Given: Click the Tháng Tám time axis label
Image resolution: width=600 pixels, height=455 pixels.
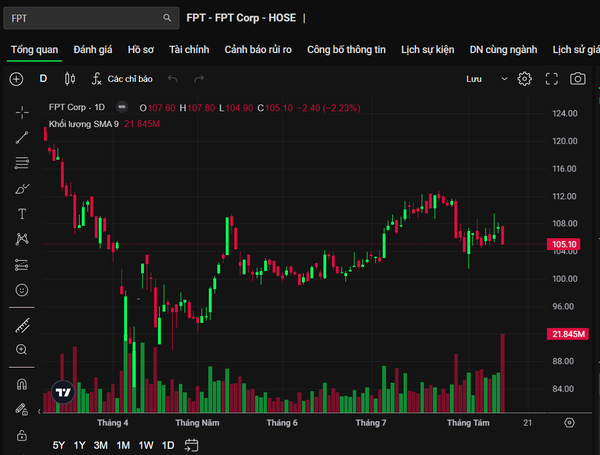Looking at the screenshot, I should pos(468,423).
